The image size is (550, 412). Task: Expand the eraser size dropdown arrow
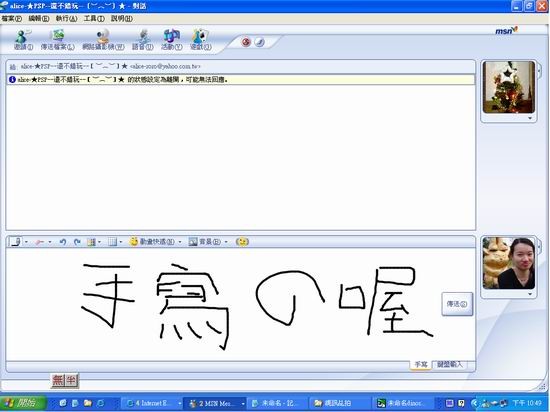coord(50,242)
